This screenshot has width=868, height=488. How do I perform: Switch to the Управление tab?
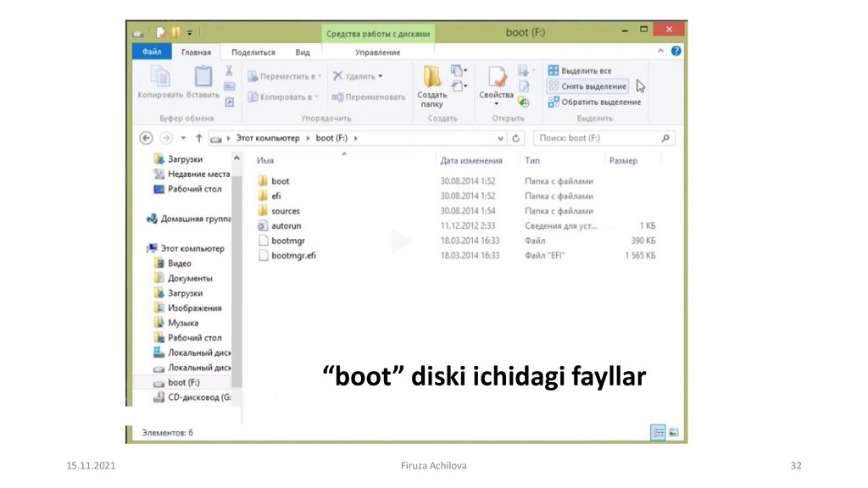click(x=377, y=52)
